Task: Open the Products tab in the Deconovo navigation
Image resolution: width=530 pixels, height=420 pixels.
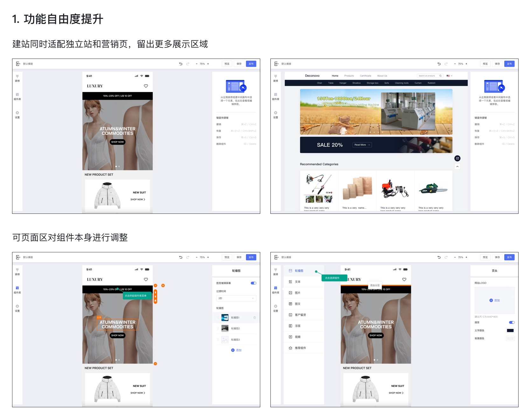Action: click(349, 76)
